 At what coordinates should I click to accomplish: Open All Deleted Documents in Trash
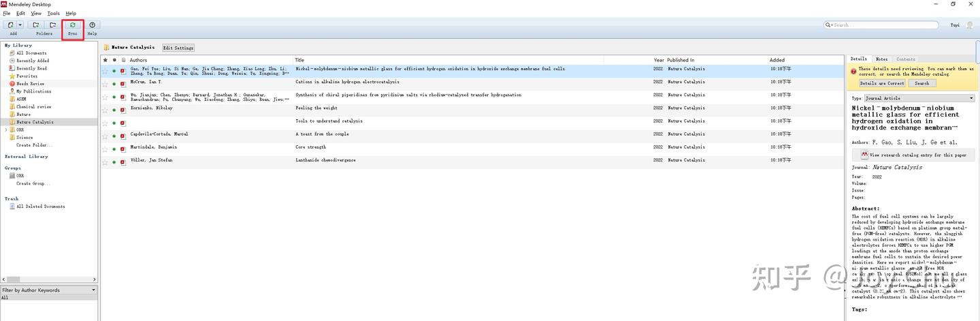coord(41,207)
